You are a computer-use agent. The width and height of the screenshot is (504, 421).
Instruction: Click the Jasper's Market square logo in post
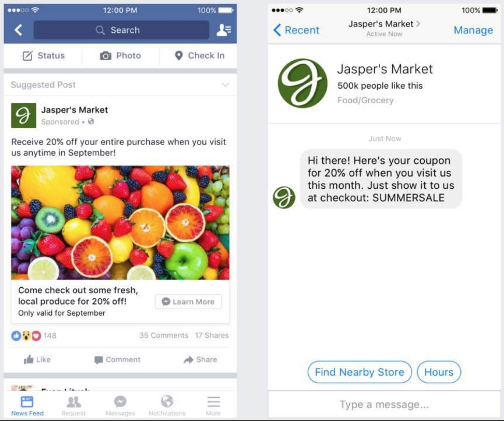[x=23, y=116]
